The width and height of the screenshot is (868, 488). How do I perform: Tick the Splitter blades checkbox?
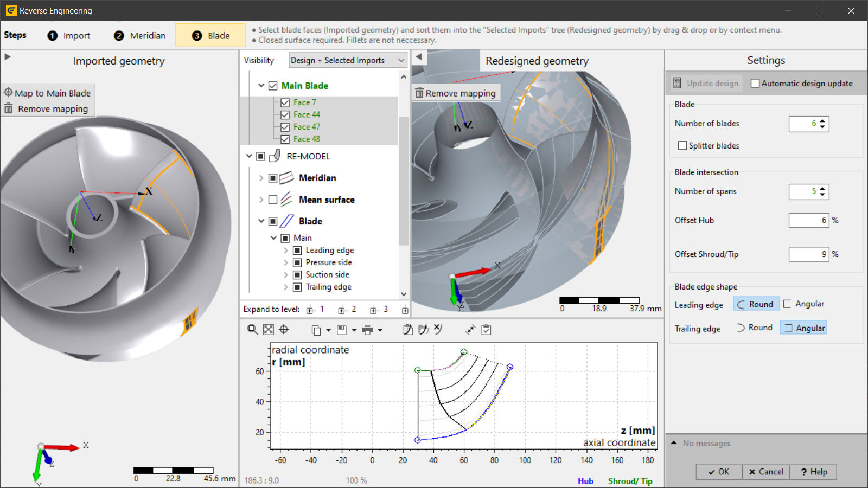click(x=683, y=146)
